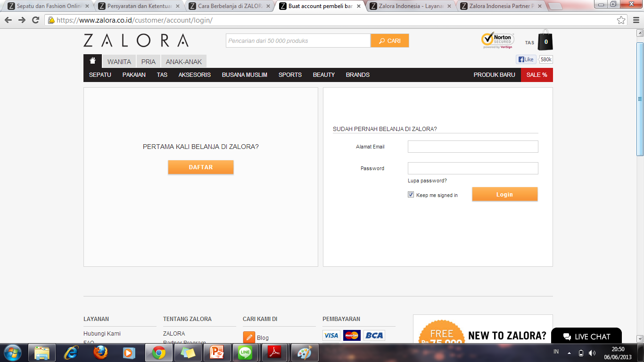The image size is (644, 362).
Task: Click the Alamat Email input field
Action: tap(472, 147)
